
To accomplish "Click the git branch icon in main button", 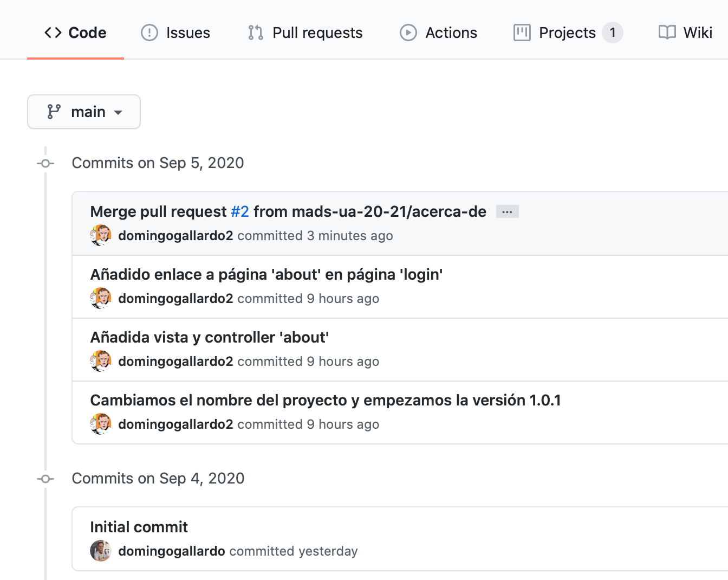I will (54, 112).
